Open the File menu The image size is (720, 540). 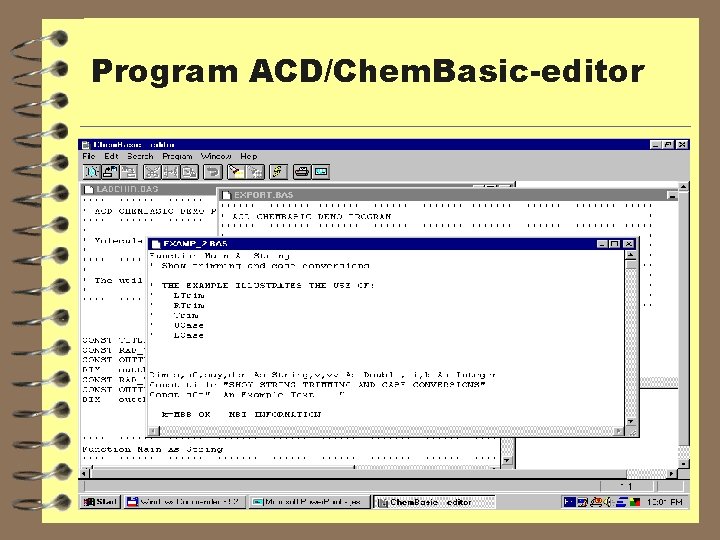89,156
